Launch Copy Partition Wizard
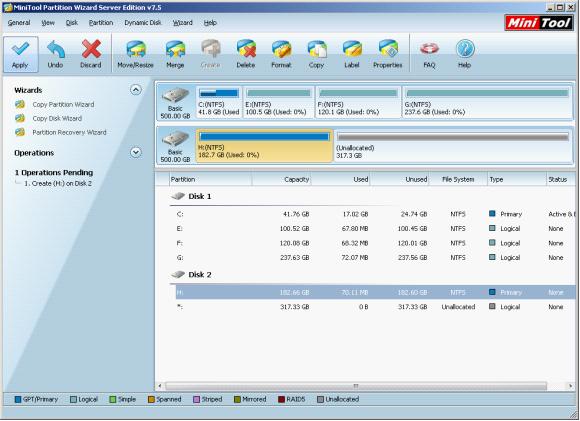Image resolution: width=580 pixels, height=421 pixels. (x=63, y=105)
